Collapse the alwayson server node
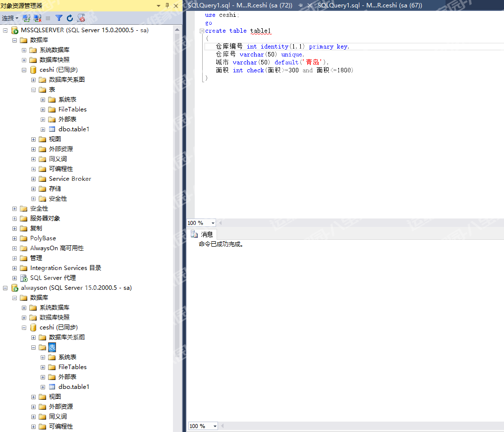Screen dimensions: 504x432 tap(5, 288)
